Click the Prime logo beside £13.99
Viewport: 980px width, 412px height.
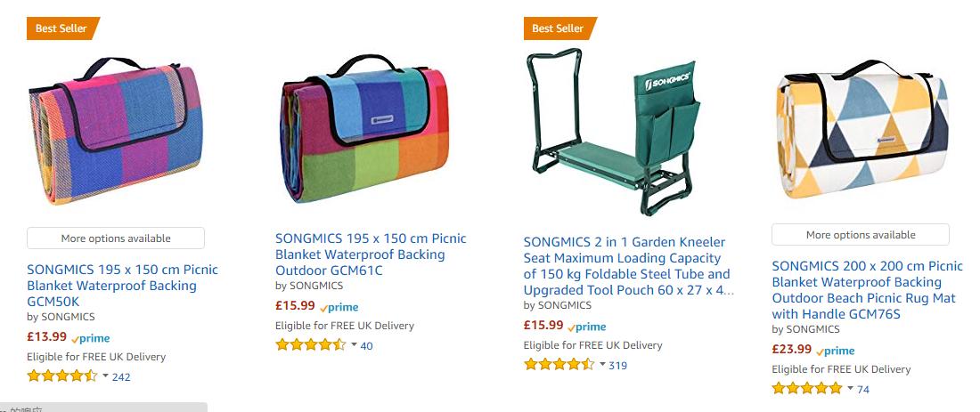[x=91, y=338]
